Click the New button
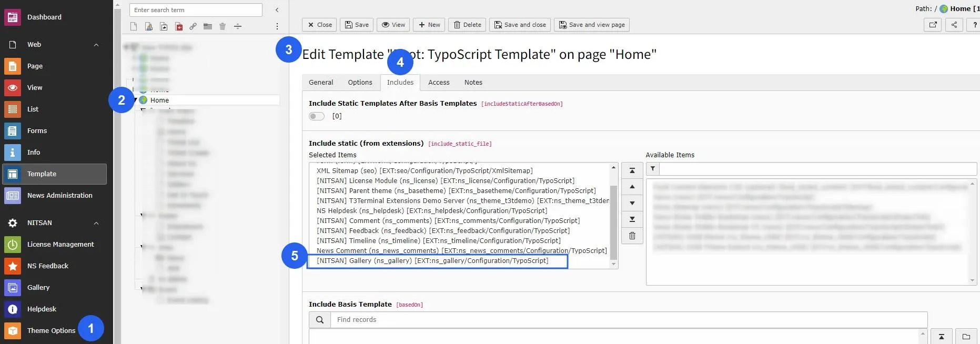 coord(429,25)
